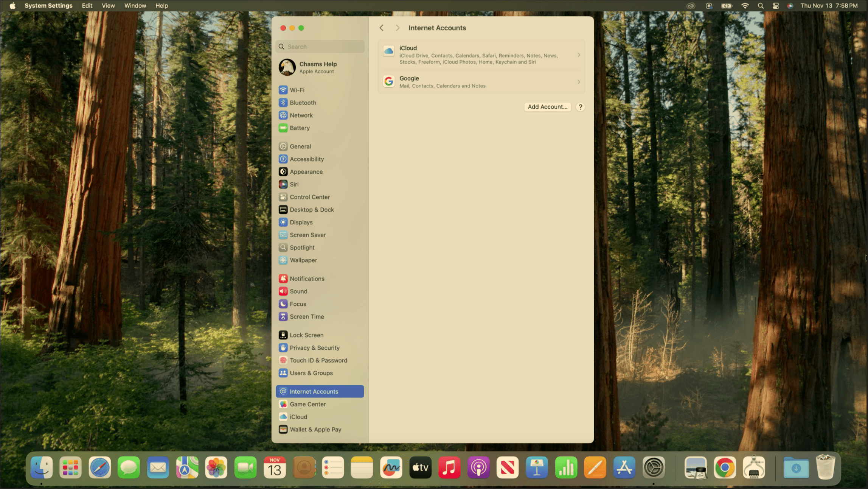868x489 pixels.
Task: Select Touch ID & Password
Action: 318,360
